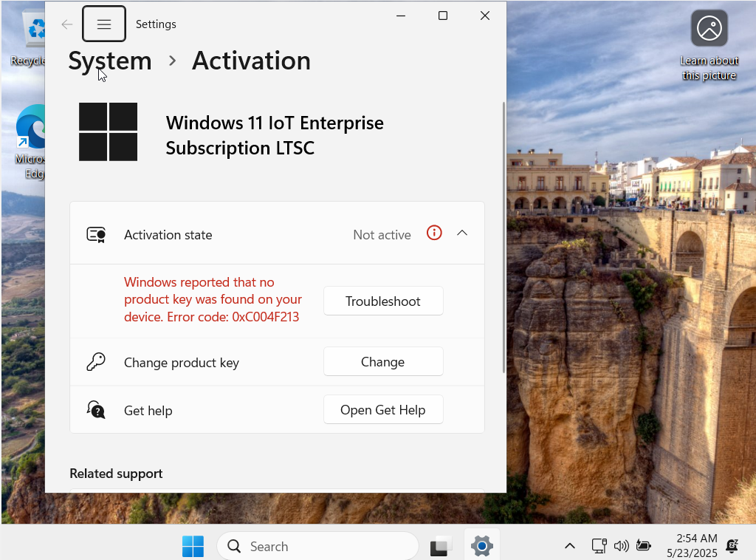Click the taskbar Search box
The width and height of the screenshot is (756, 560).
pos(317,547)
